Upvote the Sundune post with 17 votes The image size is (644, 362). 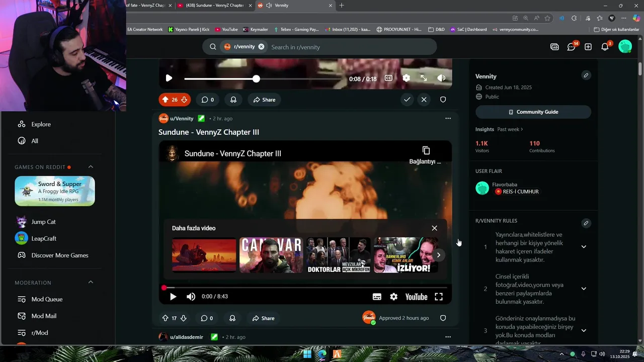point(165,318)
